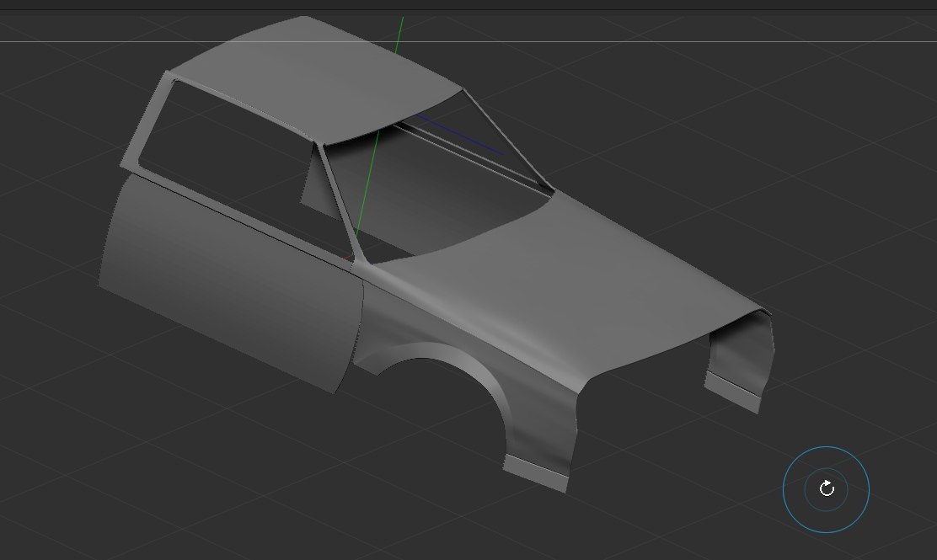
Task: Click the circular rotate view icon
Action: 827,489
